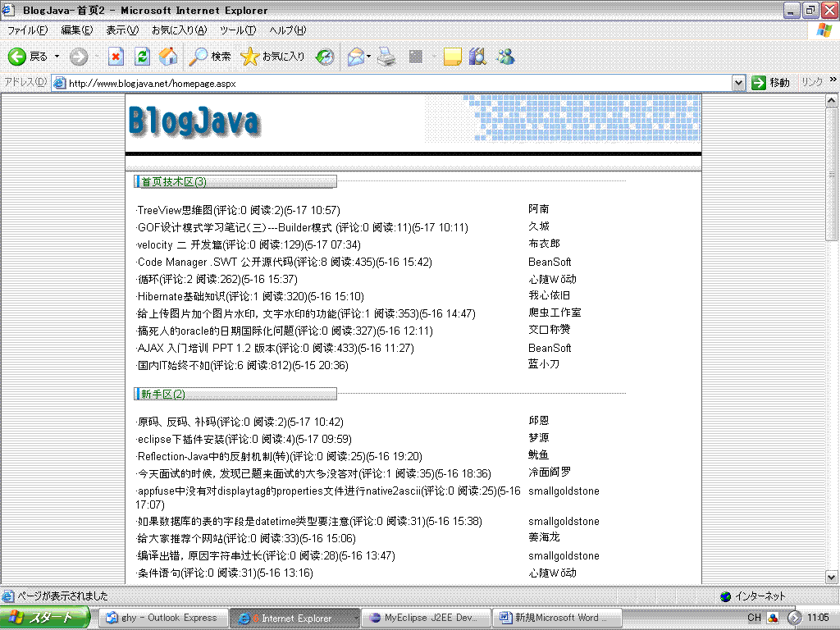Open the GOF设计模式学习笔记 Builder模式 post
Viewport: 840px width, 630px height.
coord(302,228)
